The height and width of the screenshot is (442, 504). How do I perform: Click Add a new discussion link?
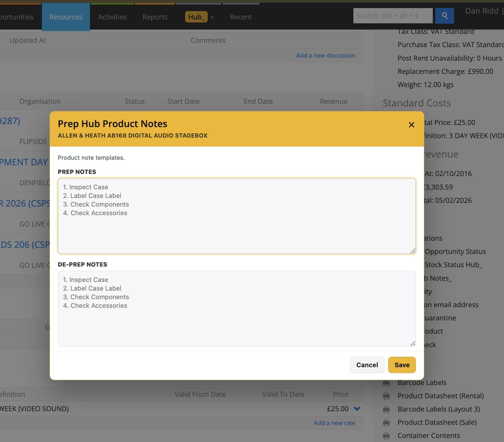[326, 55]
